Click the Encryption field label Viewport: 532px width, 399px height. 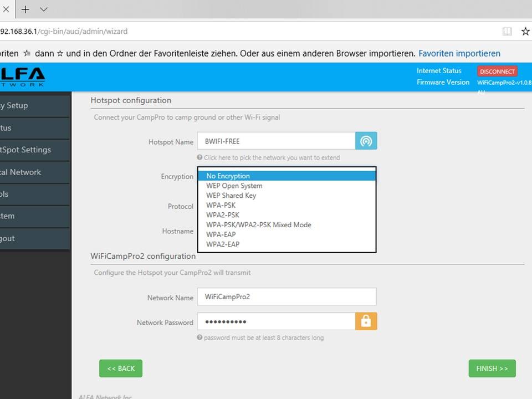click(x=177, y=177)
